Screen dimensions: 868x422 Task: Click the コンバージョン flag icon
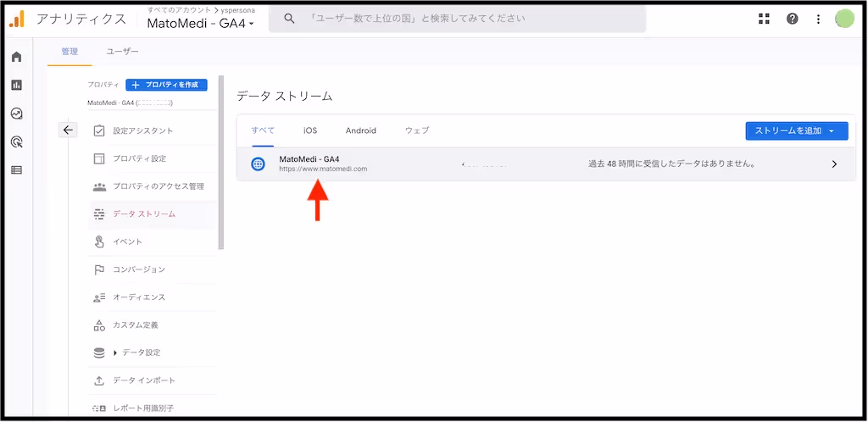point(99,269)
